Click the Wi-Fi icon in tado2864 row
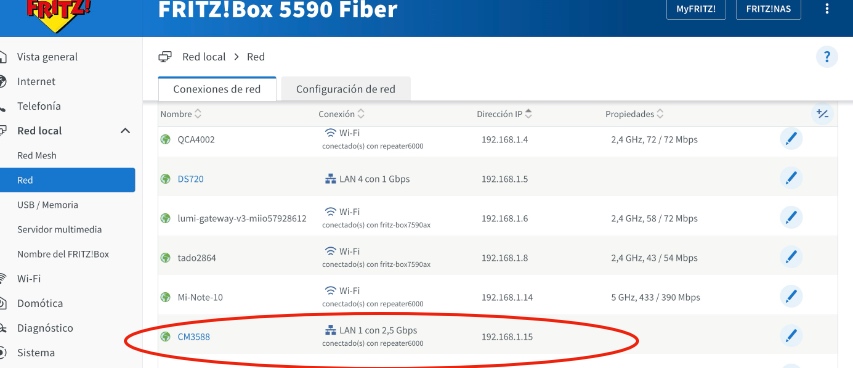Image resolution: width=853 pixels, height=368 pixels. pos(330,251)
